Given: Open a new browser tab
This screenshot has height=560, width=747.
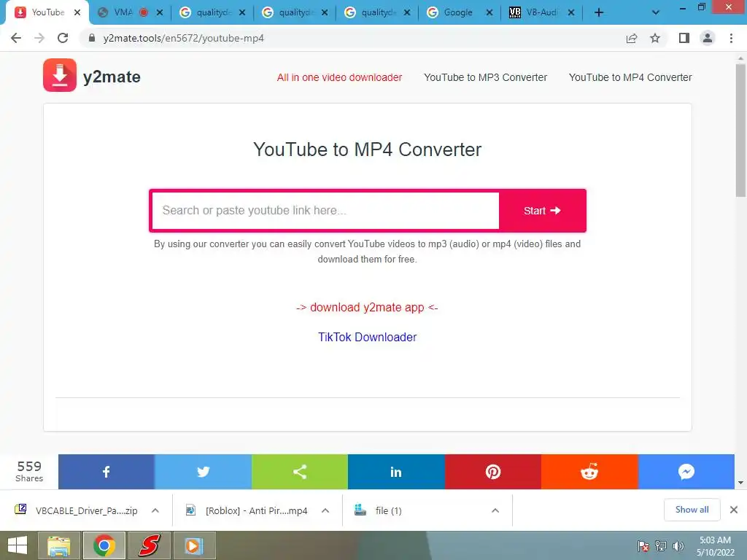Looking at the screenshot, I should click(599, 13).
